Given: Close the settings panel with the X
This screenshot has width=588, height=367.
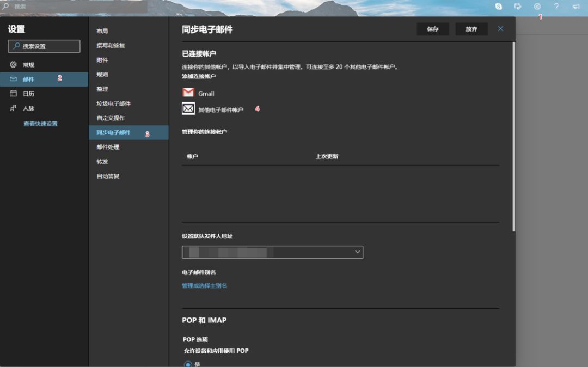Looking at the screenshot, I should click(x=501, y=29).
